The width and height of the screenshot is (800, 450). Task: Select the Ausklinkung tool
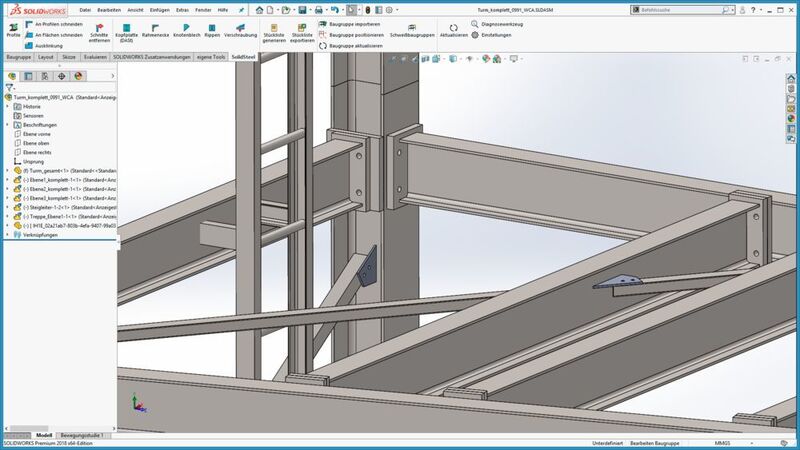click(44, 45)
